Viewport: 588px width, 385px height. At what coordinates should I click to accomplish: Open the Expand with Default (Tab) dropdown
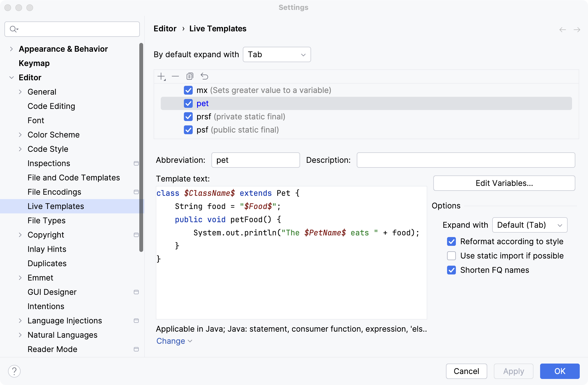pyautogui.click(x=529, y=225)
